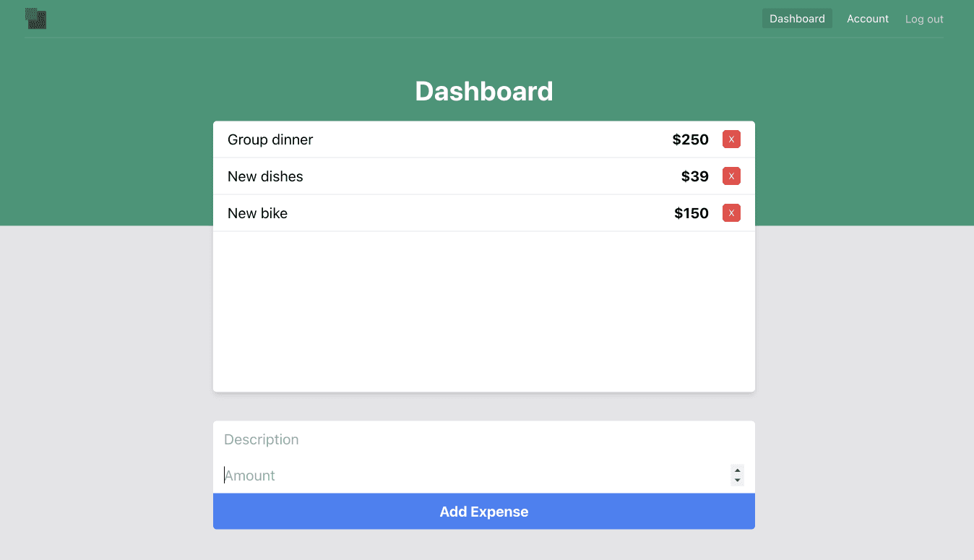Open the Account page
This screenshot has height=560, width=974.
click(x=867, y=18)
